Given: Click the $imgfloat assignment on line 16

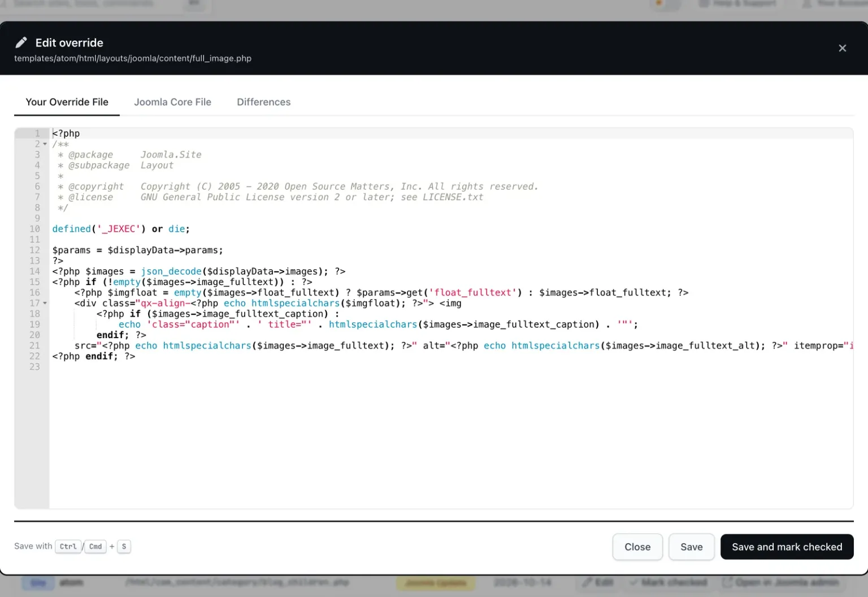Looking at the screenshot, I should click(381, 293).
